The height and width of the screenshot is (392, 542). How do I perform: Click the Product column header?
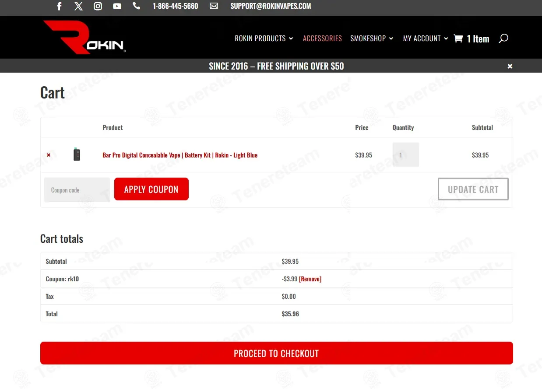(x=113, y=127)
